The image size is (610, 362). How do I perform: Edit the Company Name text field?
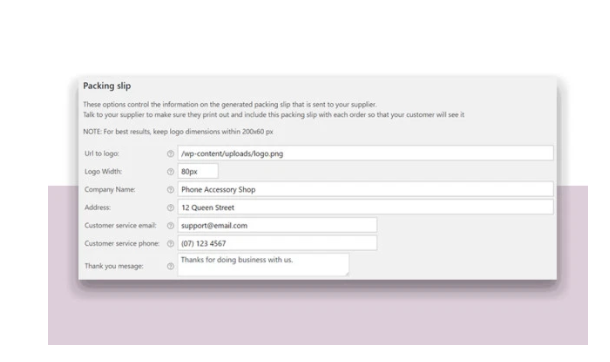365,189
